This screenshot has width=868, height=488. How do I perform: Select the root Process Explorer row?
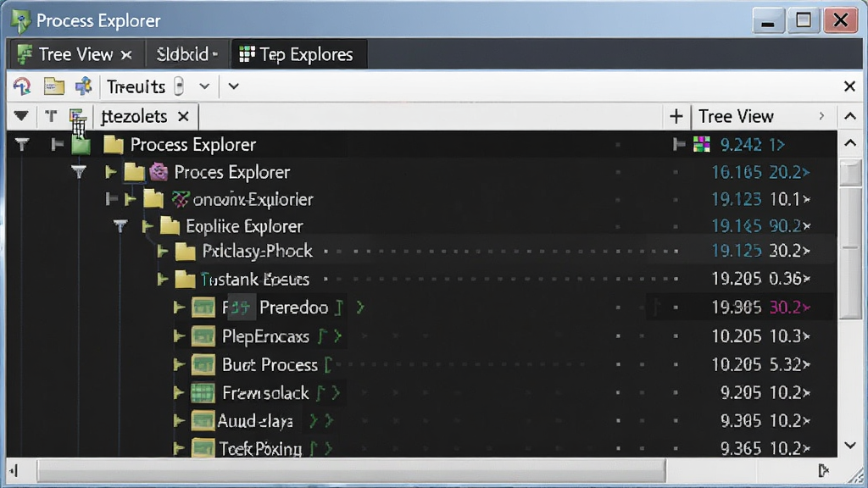pos(422,144)
